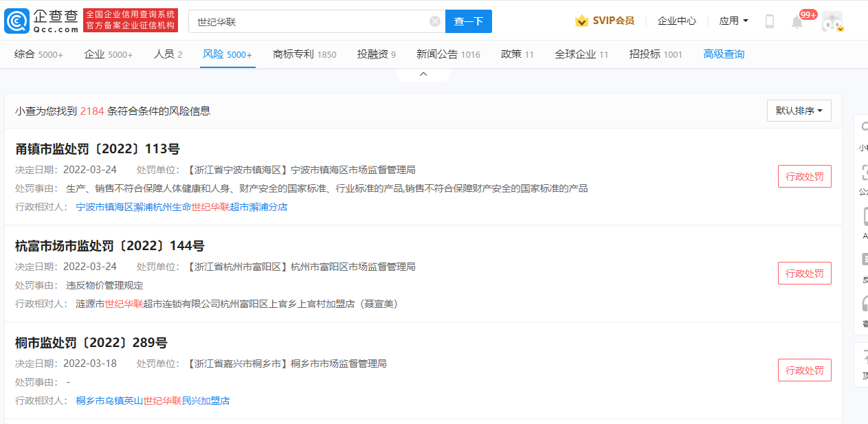This screenshot has width=868, height=424.
Task: Open the 政策 tab
Action: pos(518,54)
